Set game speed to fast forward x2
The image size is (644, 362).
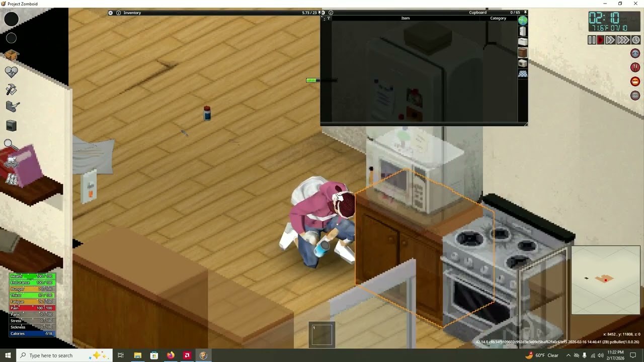point(610,40)
